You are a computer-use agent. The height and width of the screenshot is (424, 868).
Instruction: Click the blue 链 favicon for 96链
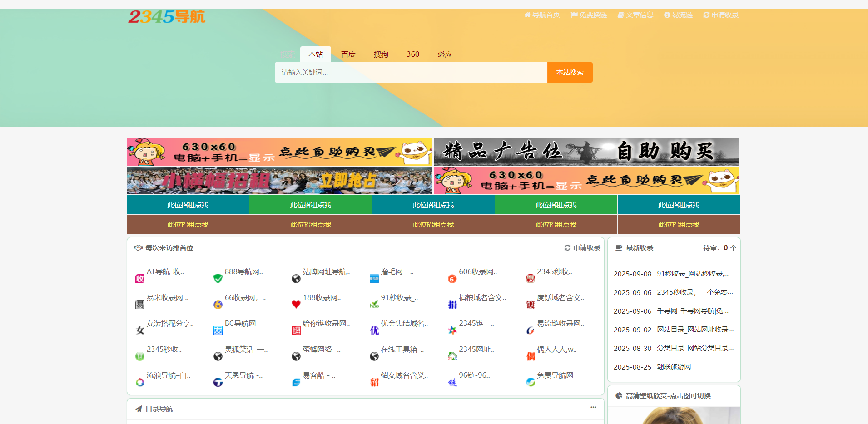[452, 382]
